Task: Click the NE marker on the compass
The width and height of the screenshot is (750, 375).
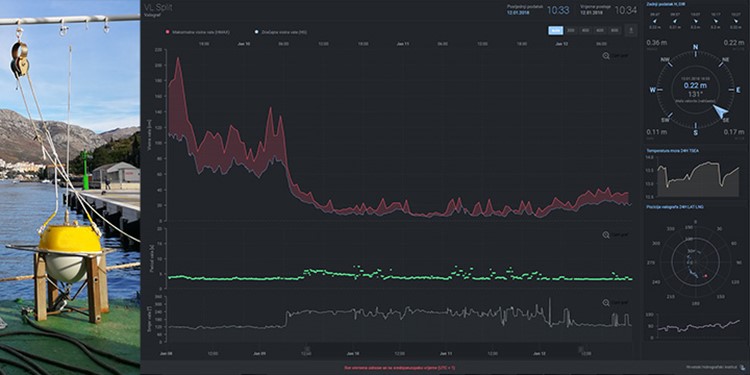Action: (726, 60)
